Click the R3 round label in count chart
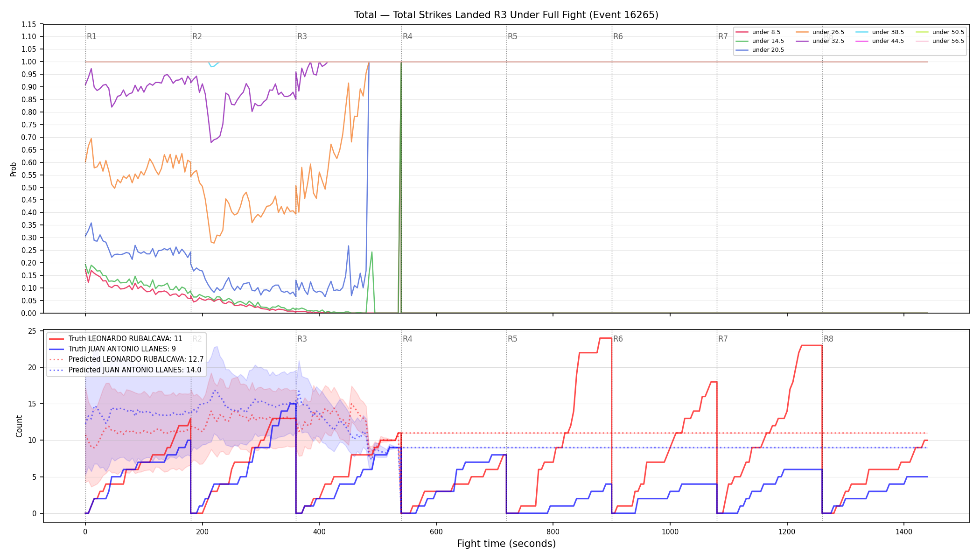980x560 pixels. (302, 339)
